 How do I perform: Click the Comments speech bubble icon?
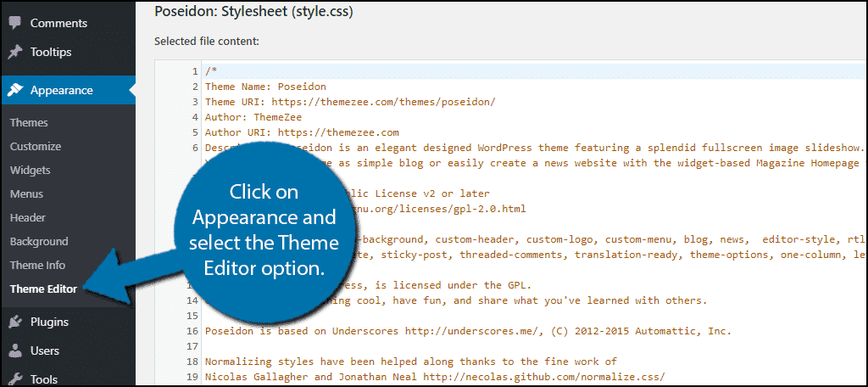point(15,23)
